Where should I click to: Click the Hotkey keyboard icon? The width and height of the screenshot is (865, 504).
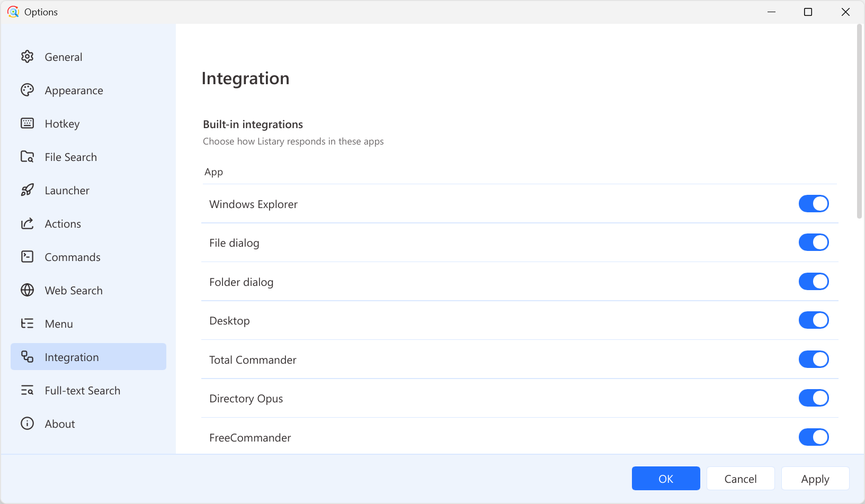click(27, 123)
